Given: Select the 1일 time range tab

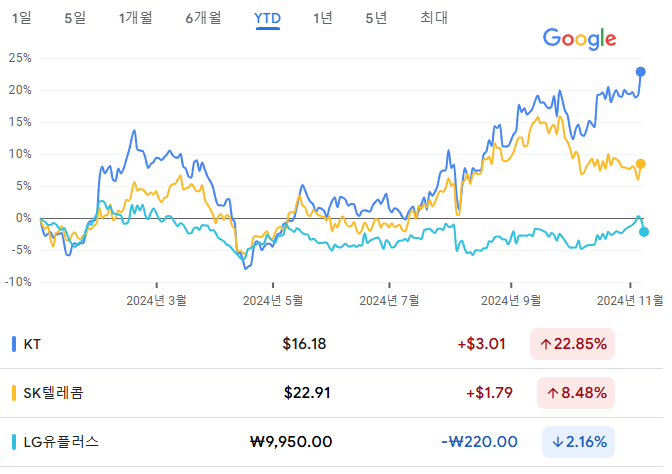Looking at the screenshot, I should (x=21, y=18).
